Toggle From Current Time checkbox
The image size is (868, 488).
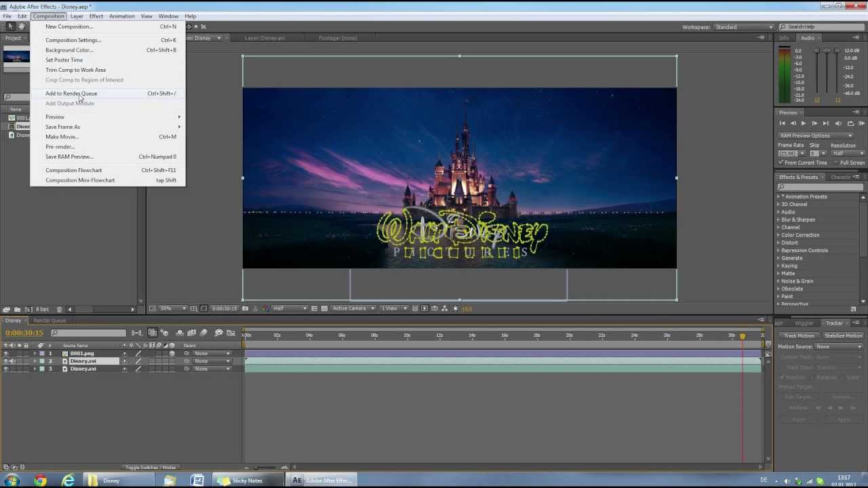tap(781, 163)
